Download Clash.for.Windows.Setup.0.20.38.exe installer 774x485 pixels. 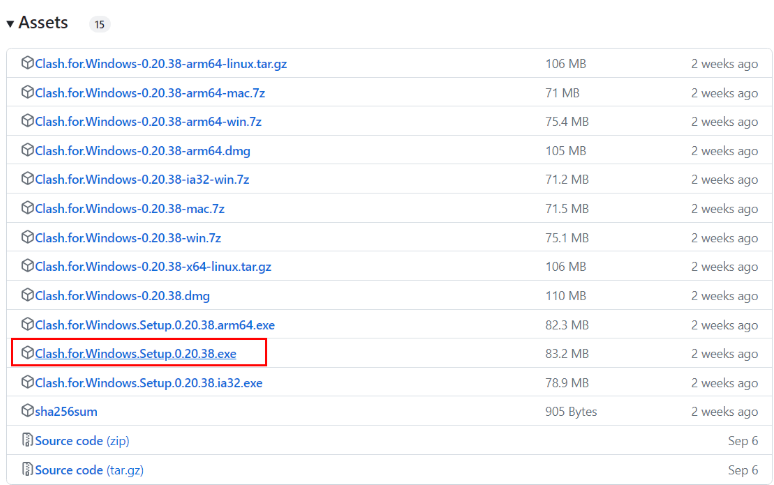pyautogui.click(x=136, y=354)
